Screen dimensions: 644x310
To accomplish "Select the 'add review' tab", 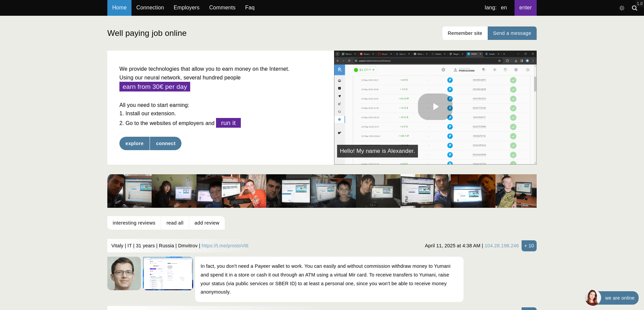I will click(x=207, y=223).
